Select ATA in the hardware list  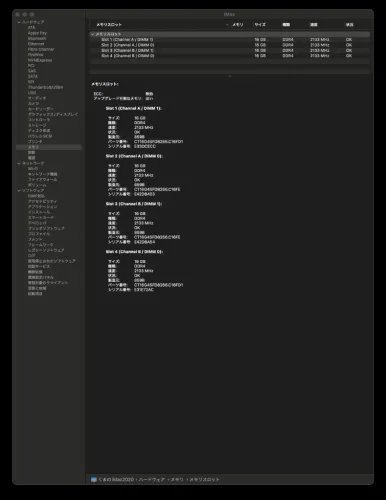click(x=31, y=28)
